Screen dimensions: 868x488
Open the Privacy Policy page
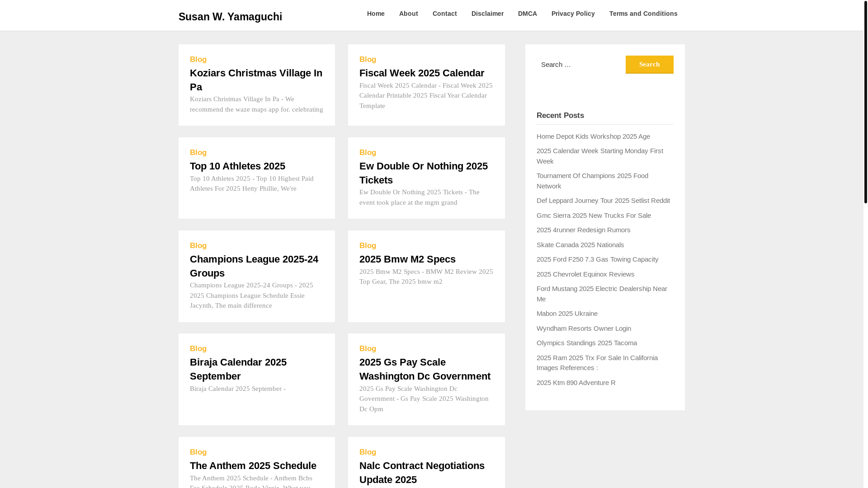point(573,14)
